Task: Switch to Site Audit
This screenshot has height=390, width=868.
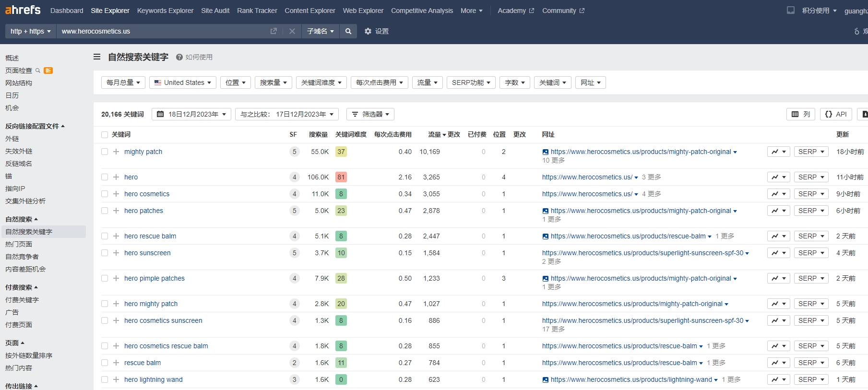Action: click(215, 11)
